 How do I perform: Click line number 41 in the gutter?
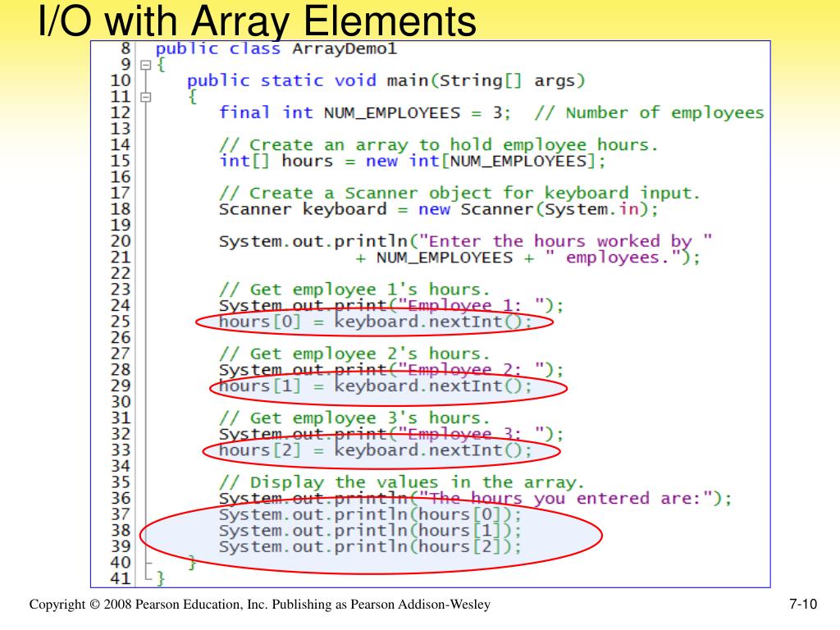tap(121, 578)
